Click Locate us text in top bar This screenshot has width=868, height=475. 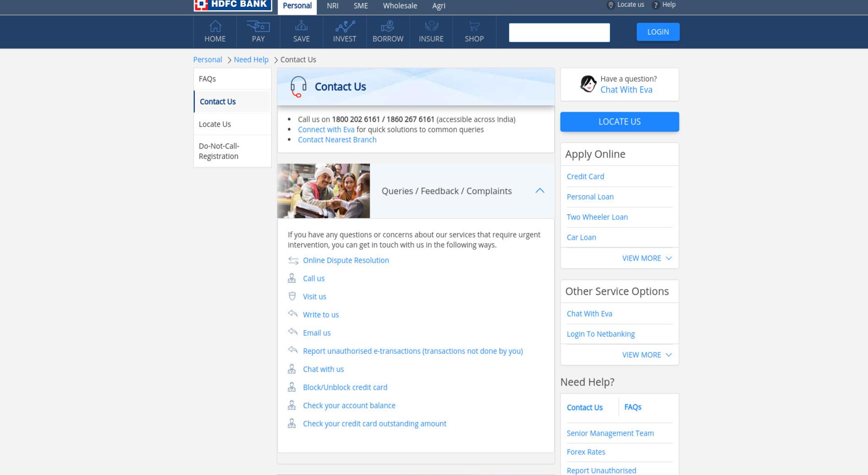(630, 5)
